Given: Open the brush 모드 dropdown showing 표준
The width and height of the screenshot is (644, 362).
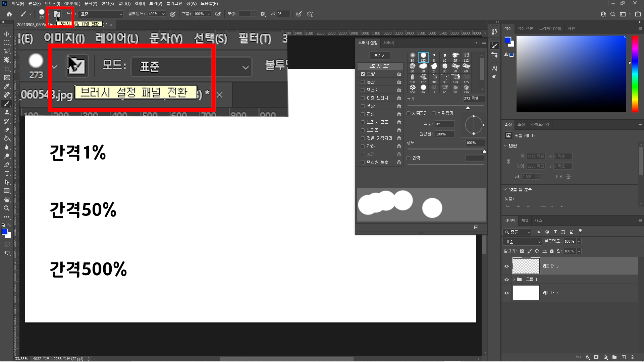Looking at the screenshot, I should (101, 14).
